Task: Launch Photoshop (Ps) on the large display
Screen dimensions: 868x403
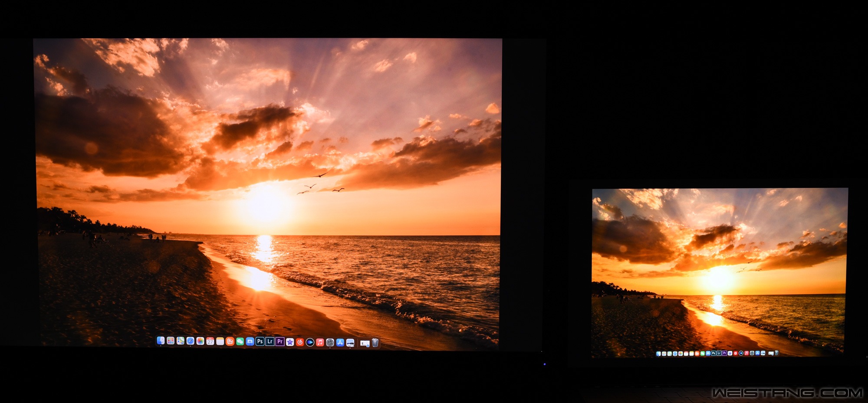Action: tap(260, 341)
